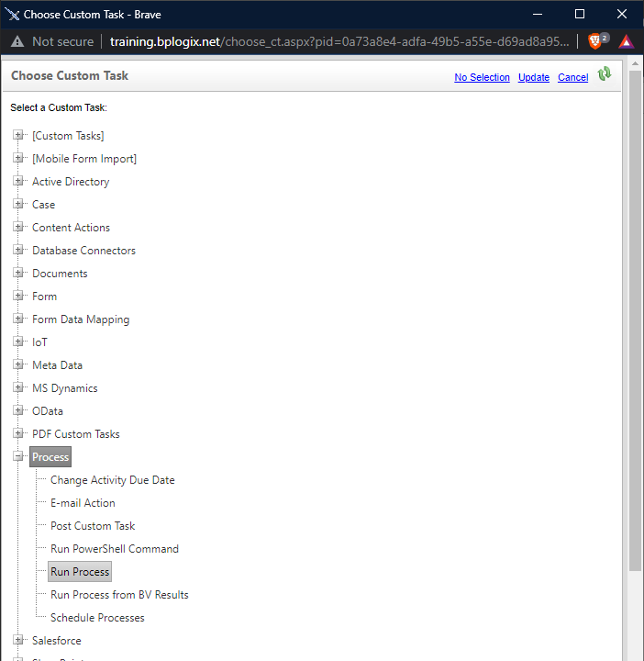This screenshot has width=644, height=661.
Task: Expand the PDF Custom Tasks node
Action: point(17,433)
